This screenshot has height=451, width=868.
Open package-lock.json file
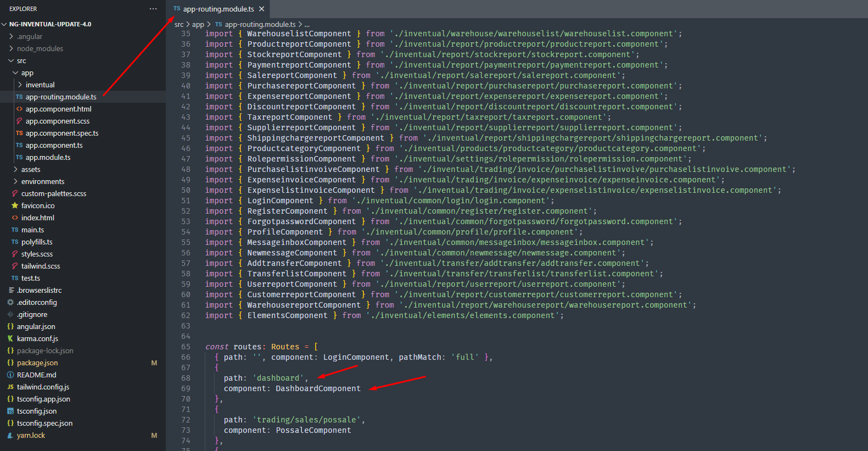point(45,350)
